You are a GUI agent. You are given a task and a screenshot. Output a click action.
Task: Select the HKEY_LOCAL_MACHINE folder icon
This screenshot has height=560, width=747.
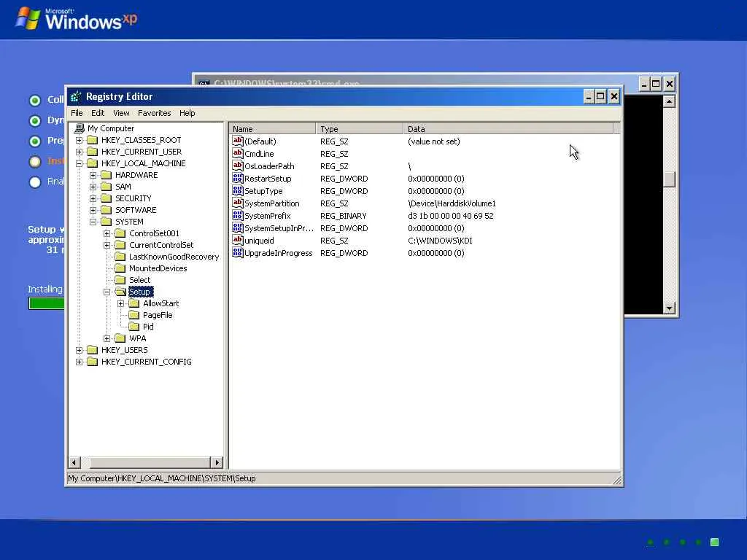tap(93, 163)
